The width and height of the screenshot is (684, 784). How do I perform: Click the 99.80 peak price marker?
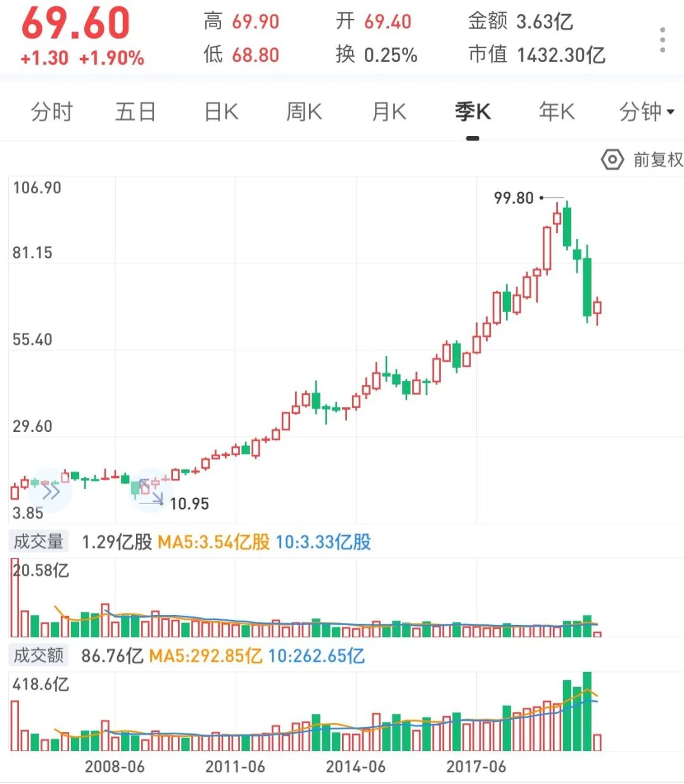[513, 198]
